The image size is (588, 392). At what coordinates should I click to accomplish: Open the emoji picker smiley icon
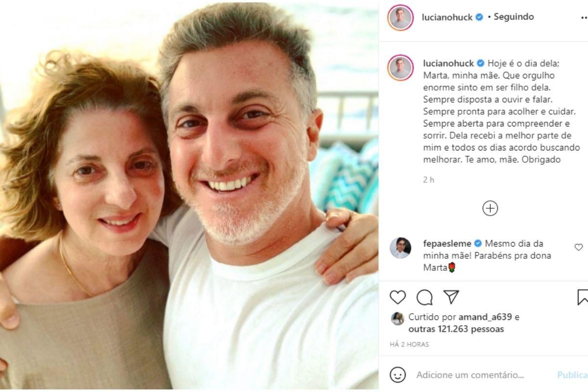(x=398, y=375)
